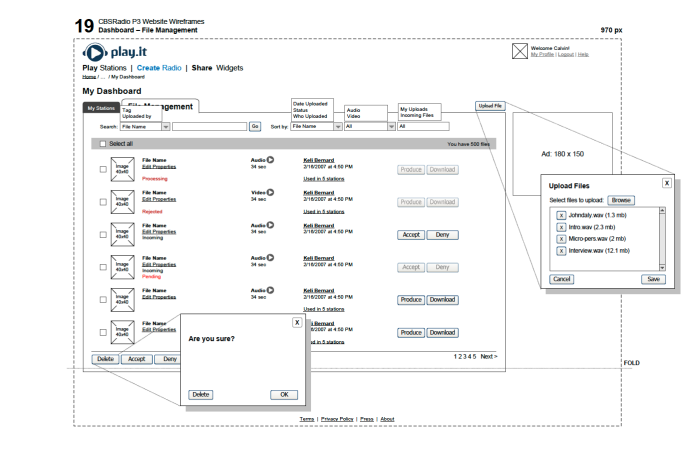Remove Interview.wav from the upload list

tap(561, 251)
